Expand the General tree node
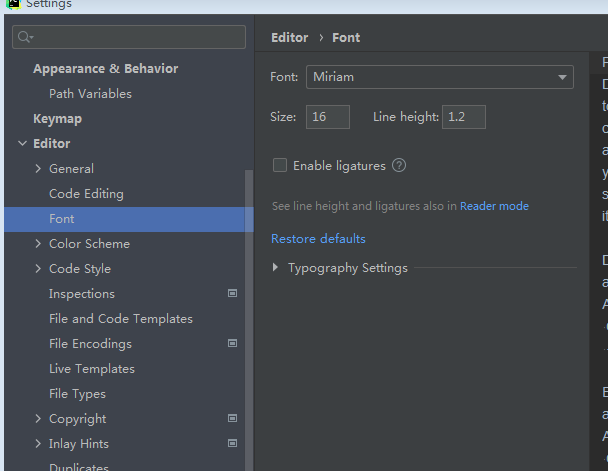The image size is (608, 471). point(38,169)
